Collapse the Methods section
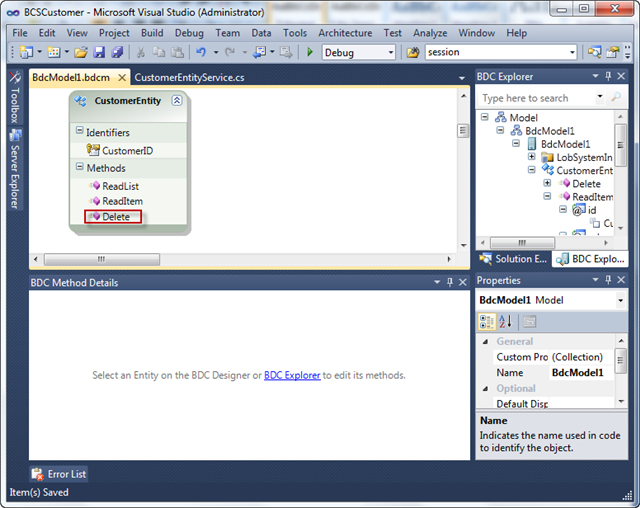The height and width of the screenshot is (508, 640). (80, 166)
